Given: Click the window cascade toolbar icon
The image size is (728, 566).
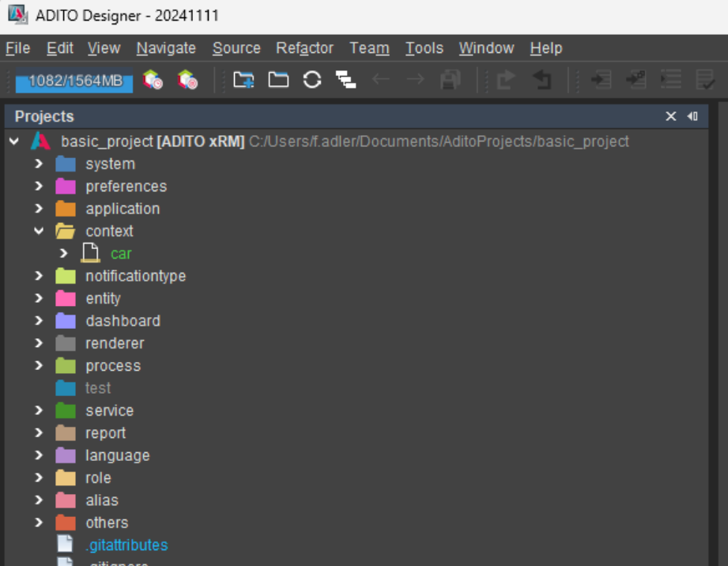Looking at the screenshot, I should pyautogui.click(x=345, y=79).
